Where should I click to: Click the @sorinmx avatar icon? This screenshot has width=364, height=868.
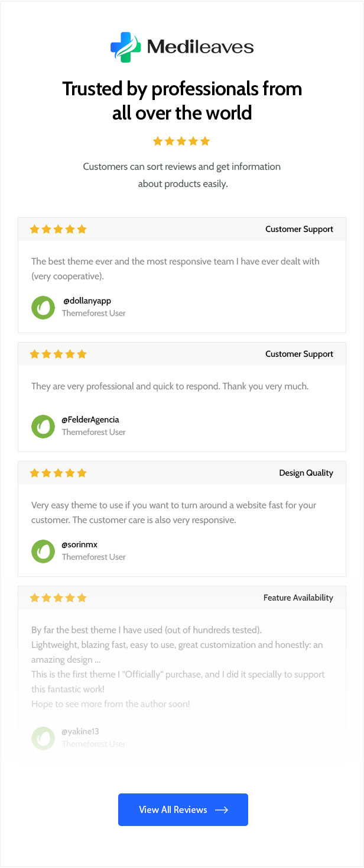click(x=43, y=551)
